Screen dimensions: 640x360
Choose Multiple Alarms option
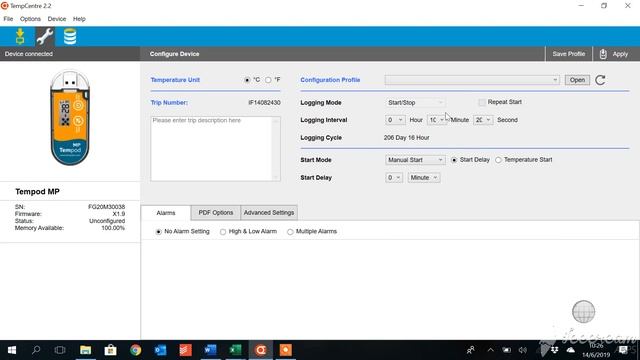tap(290, 231)
